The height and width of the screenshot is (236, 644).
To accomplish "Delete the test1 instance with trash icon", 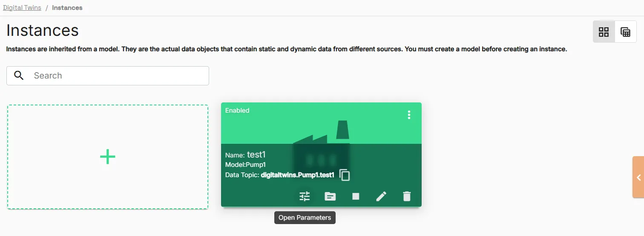I will pos(407,196).
